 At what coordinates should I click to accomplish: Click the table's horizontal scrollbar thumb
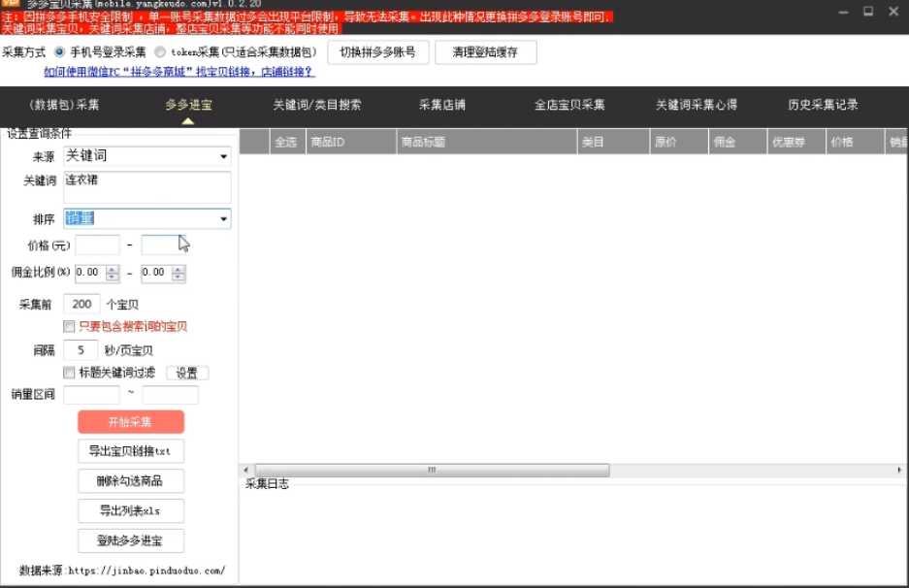(x=433, y=470)
